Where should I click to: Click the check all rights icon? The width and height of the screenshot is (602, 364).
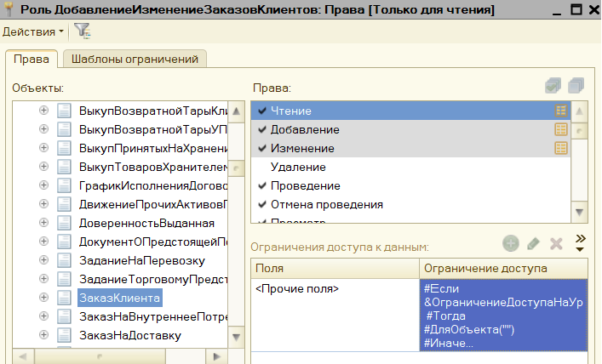pos(553,86)
